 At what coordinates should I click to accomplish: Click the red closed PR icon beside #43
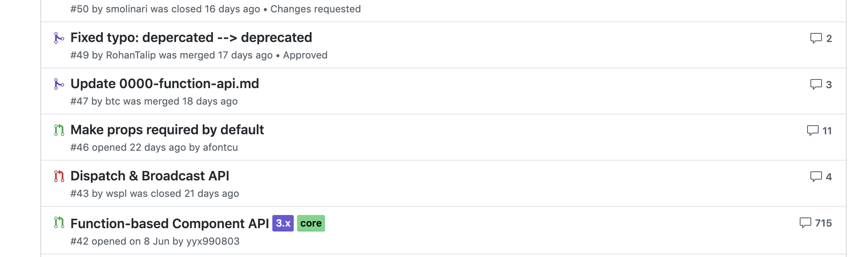[x=59, y=176]
